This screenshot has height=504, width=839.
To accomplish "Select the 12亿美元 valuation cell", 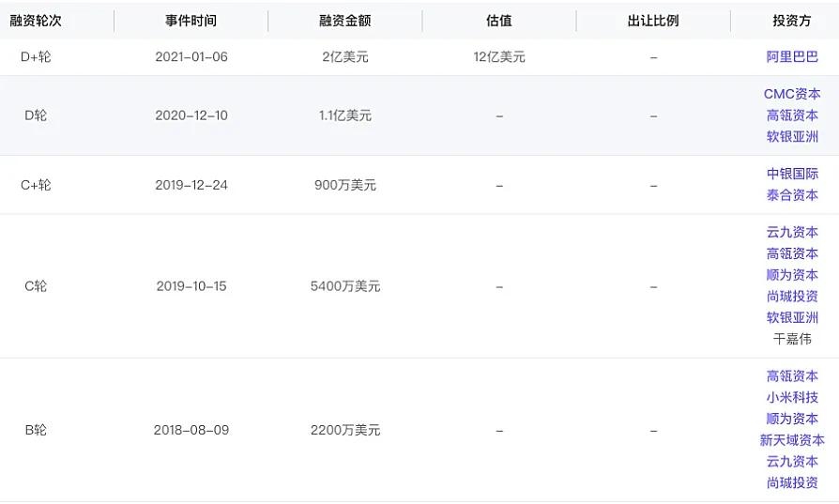I will (x=499, y=57).
